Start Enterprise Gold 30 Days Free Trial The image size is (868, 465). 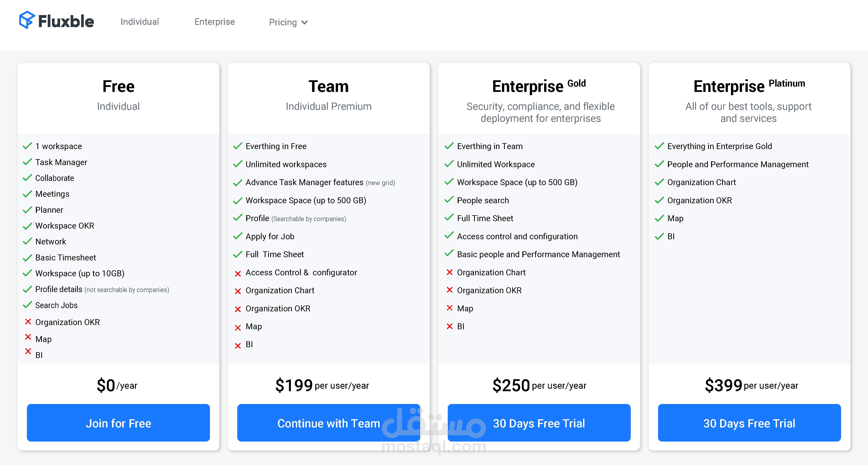(539, 423)
